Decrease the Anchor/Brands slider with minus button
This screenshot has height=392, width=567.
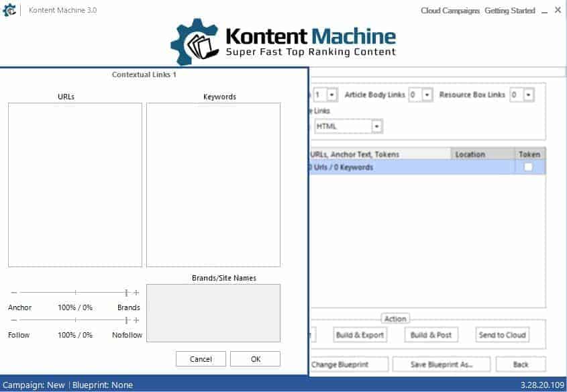pos(13,292)
